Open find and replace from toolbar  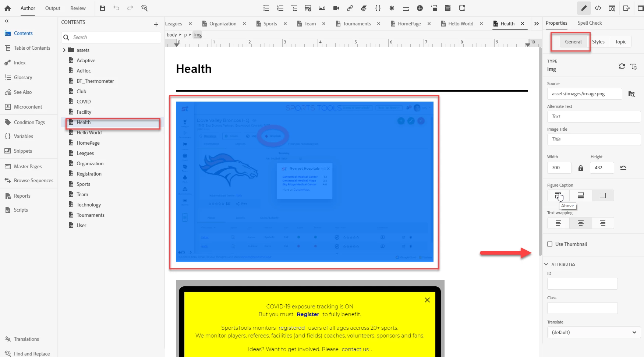[x=144, y=8]
